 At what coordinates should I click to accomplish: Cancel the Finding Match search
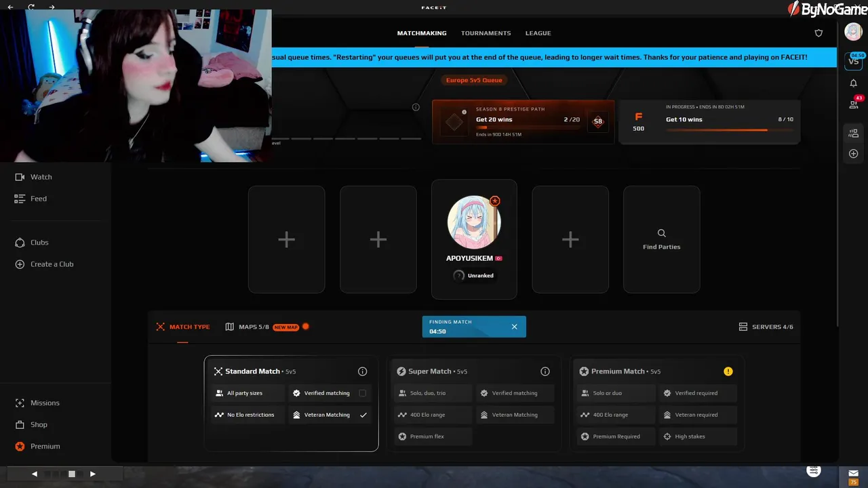514,327
